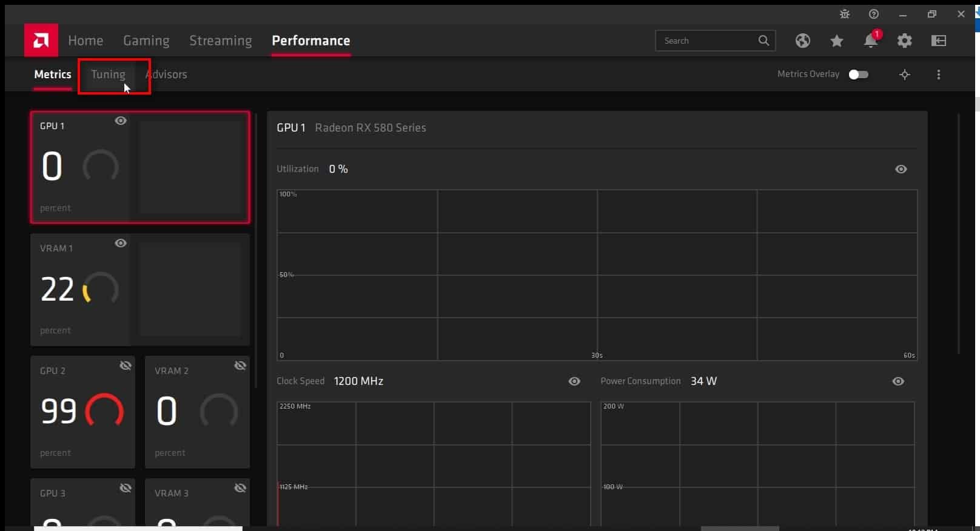This screenshot has width=980, height=531.
Task: Click the 34 W power value
Action: (x=703, y=381)
